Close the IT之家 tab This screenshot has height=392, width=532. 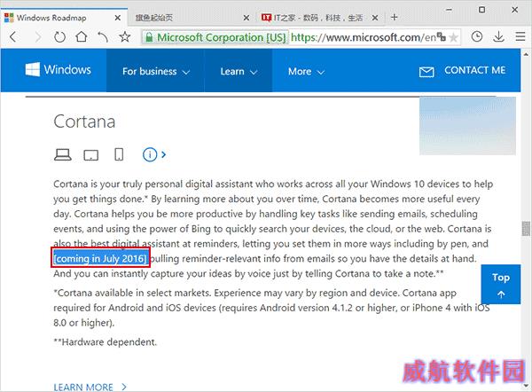(x=375, y=18)
